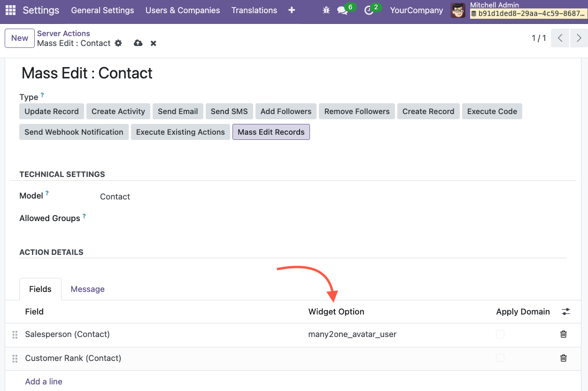The height and width of the screenshot is (391, 588).
Task: Click the 1 / 1 pager counter
Action: pos(539,38)
